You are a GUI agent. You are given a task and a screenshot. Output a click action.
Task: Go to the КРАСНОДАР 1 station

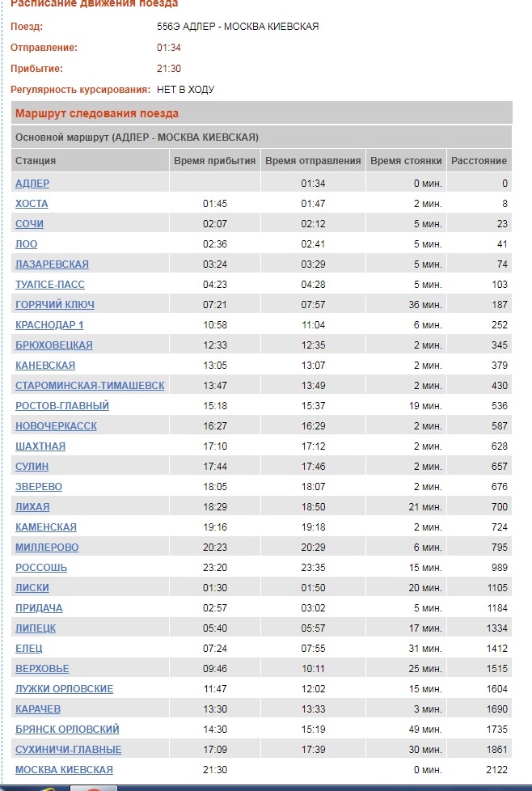click(x=49, y=325)
